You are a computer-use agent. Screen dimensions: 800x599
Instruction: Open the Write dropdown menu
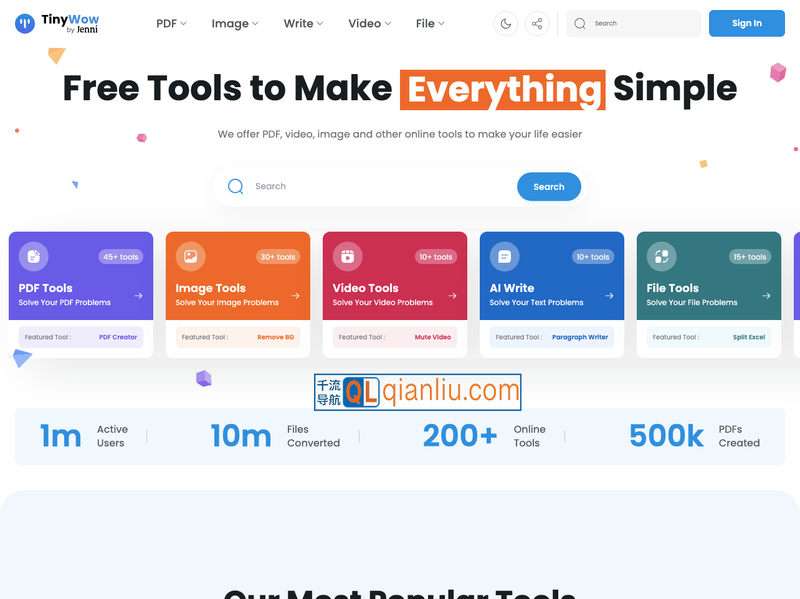[303, 23]
